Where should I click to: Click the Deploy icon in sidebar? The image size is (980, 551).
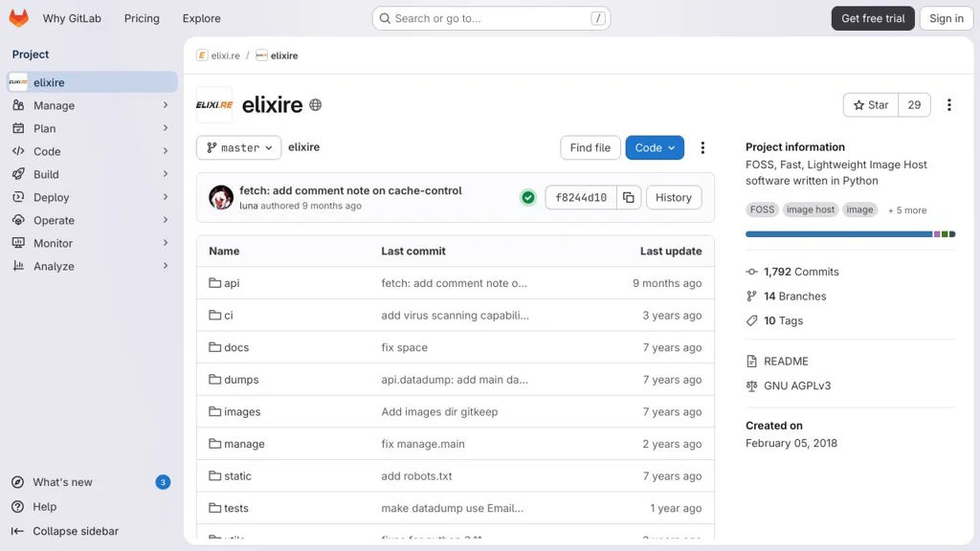pos(18,197)
